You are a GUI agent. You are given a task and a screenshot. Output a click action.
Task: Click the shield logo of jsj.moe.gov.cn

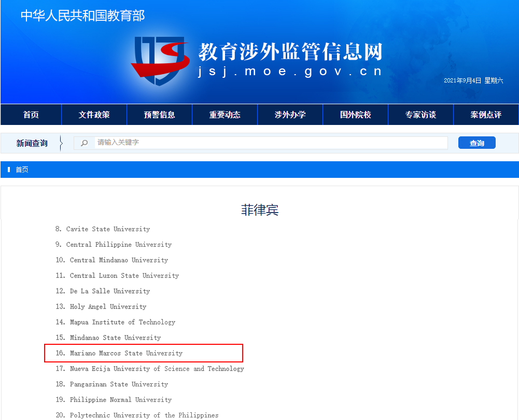161,61
